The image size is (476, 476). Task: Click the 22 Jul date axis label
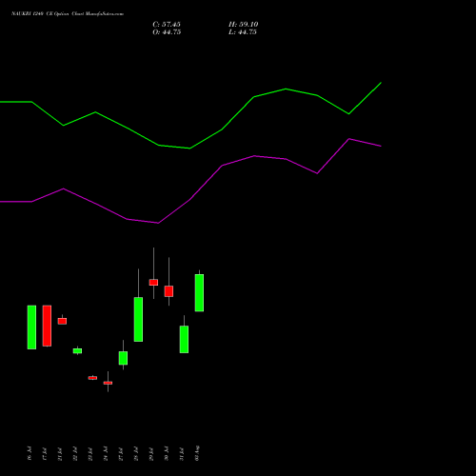click(75, 453)
